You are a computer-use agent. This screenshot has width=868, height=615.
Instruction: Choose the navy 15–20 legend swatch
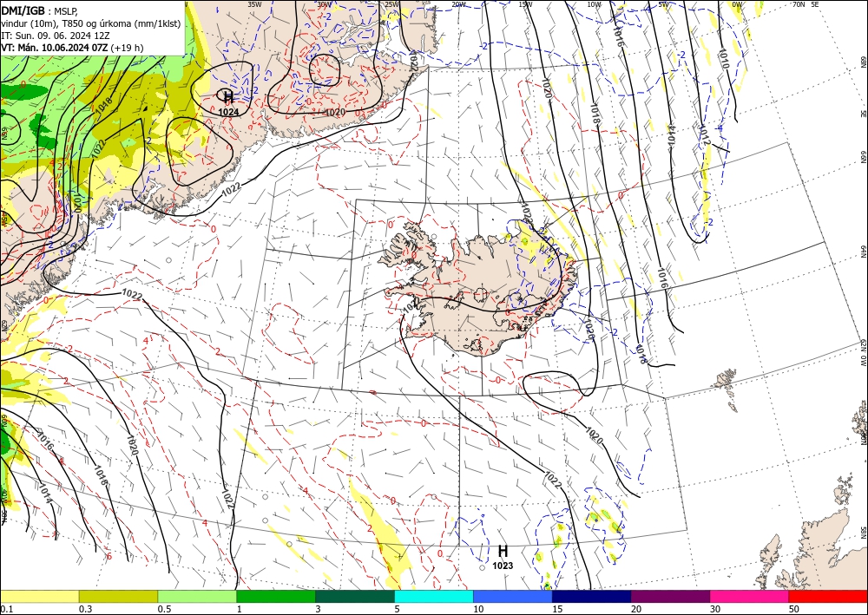[592, 596]
